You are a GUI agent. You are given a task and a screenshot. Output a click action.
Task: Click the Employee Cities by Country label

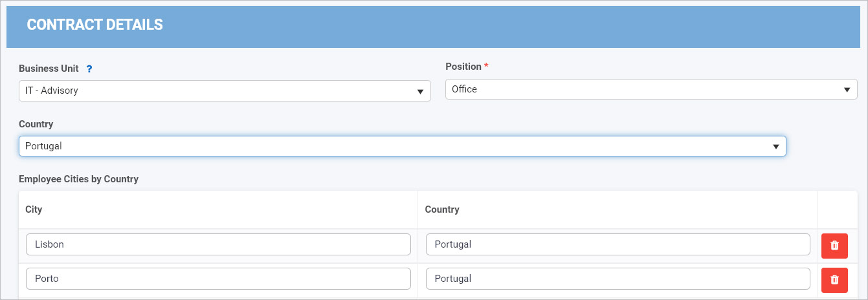pos(79,178)
